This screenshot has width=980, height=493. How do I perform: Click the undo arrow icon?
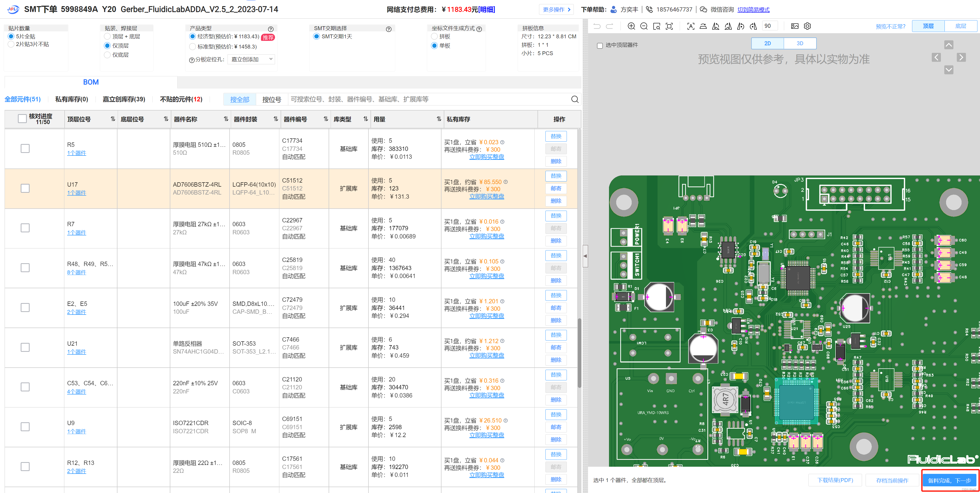tap(597, 26)
